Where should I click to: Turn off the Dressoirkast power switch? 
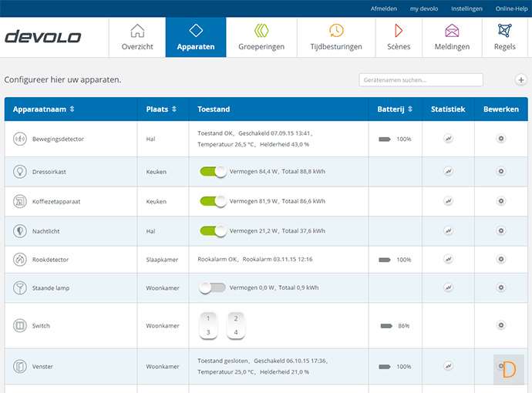tap(213, 172)
